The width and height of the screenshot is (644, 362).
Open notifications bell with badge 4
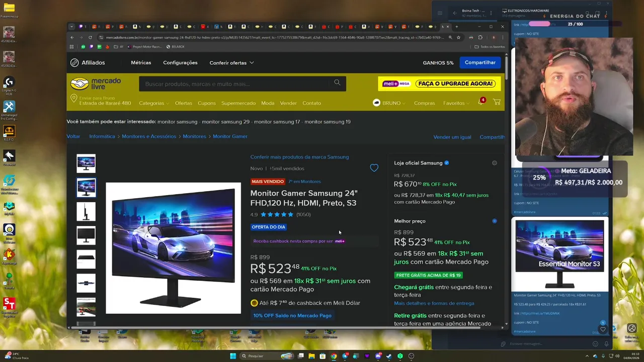click(480, 102)
